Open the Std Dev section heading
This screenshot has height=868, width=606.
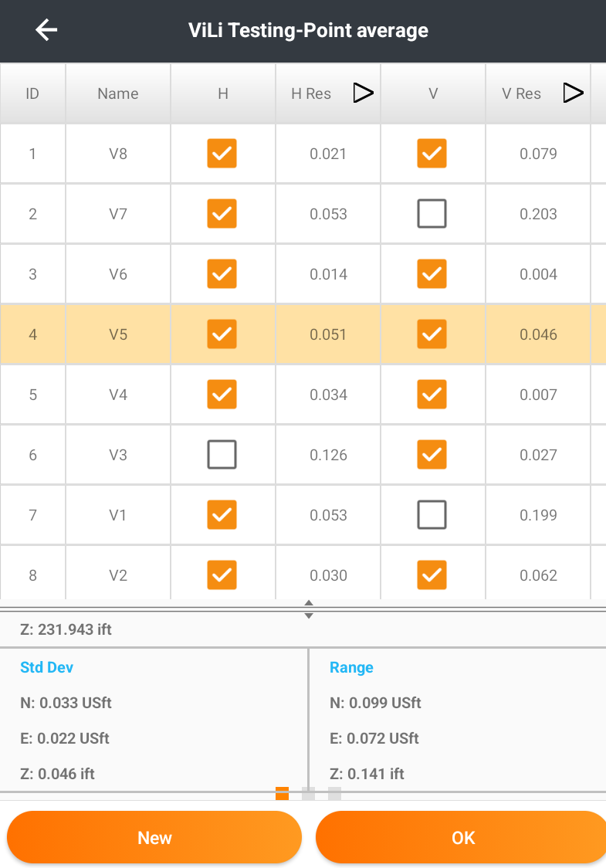click(46, 667)
